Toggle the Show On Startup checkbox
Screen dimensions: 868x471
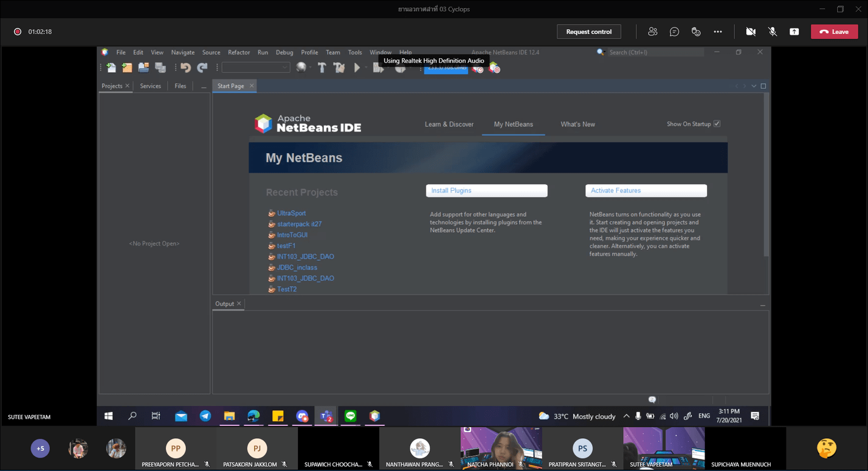[717, 124]
